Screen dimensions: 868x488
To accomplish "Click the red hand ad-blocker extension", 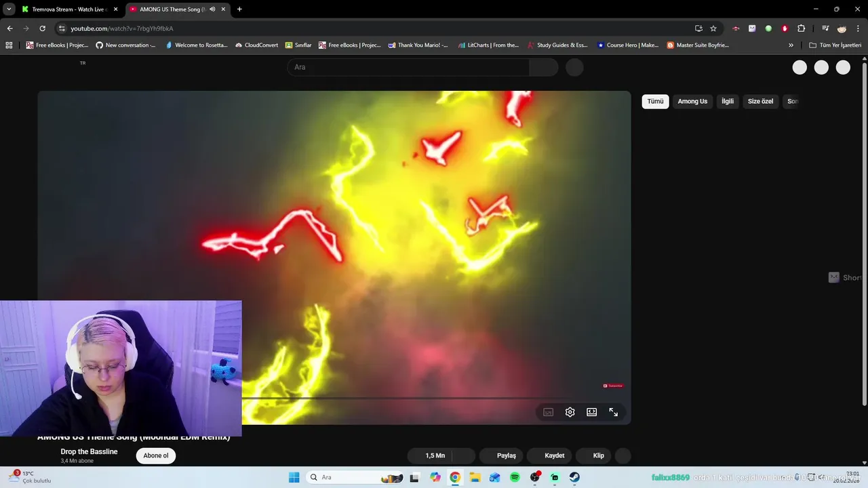I will point(785,28).
